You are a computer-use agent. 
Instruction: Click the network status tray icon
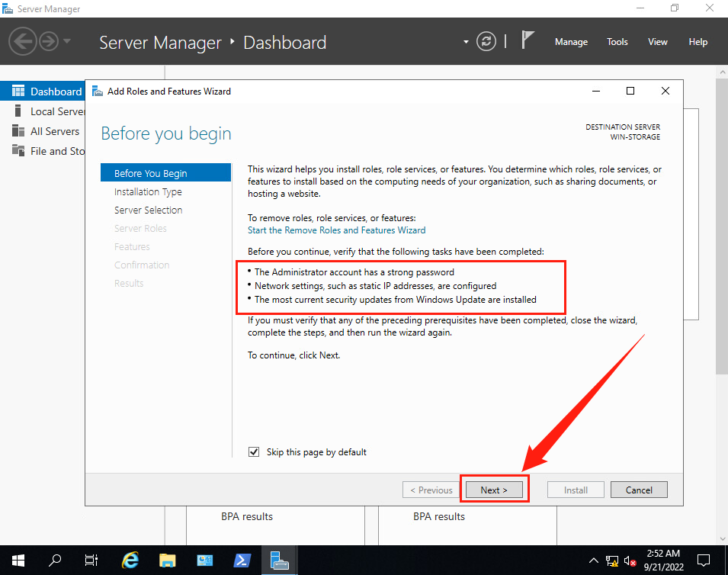612,561
